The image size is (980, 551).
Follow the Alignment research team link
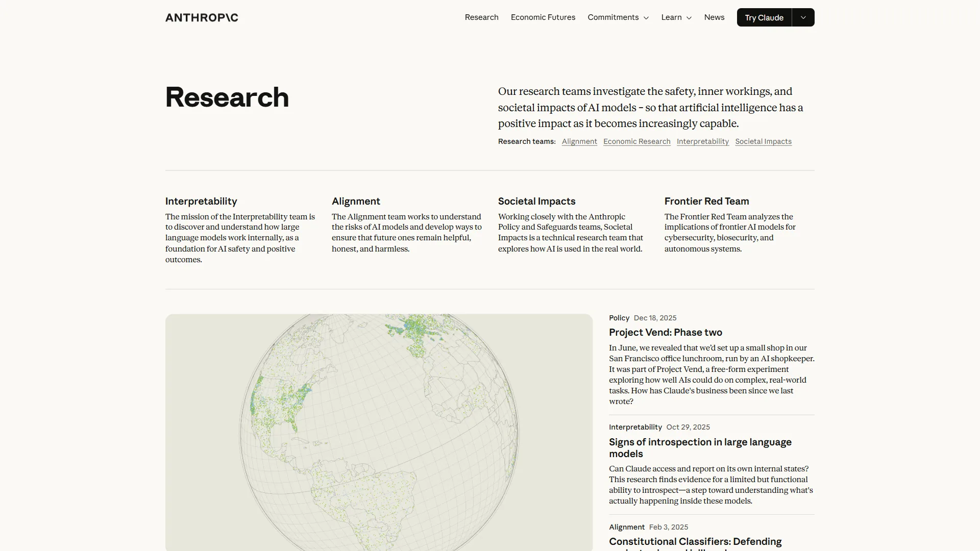[579, 141]
